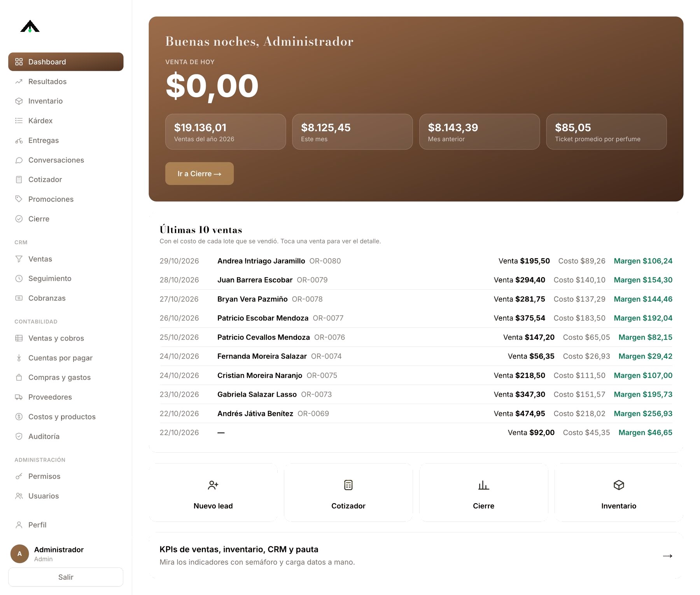Open the Cotizador quick-action card

pos(348,493)
